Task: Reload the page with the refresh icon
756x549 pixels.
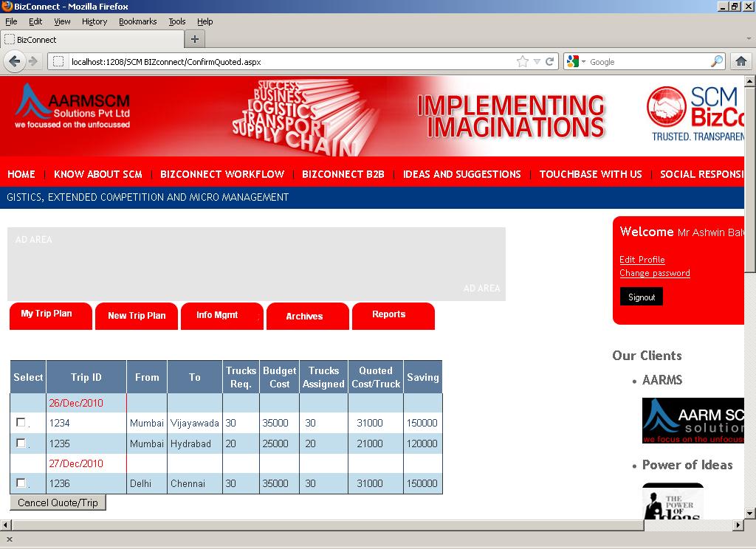Action: [x=549, y=62]
